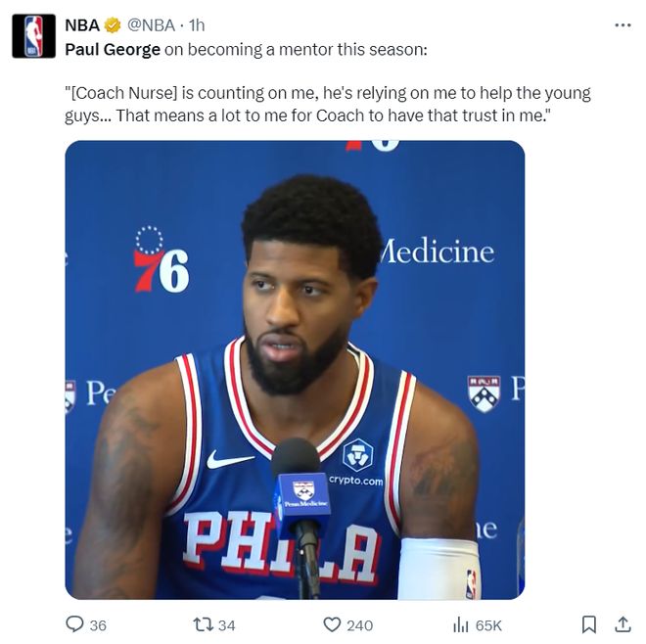Click the 76ers logo in the video
Viewport: 646px width, 644px height.
point(161,259)
